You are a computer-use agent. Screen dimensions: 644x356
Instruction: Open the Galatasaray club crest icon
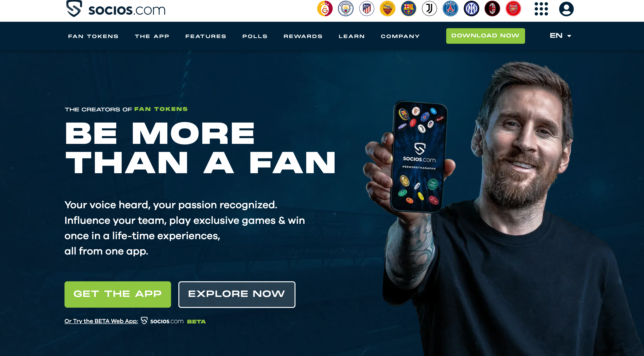pyautogui.click(x=325, y=9)
